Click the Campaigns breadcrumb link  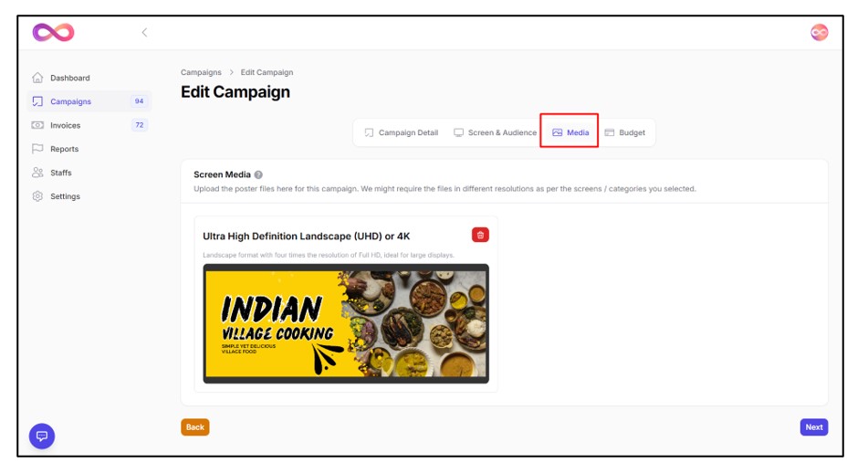coord(201,72)
